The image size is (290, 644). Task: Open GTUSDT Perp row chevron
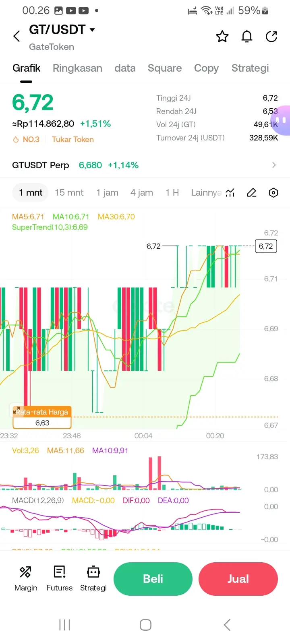coord(274,165)
